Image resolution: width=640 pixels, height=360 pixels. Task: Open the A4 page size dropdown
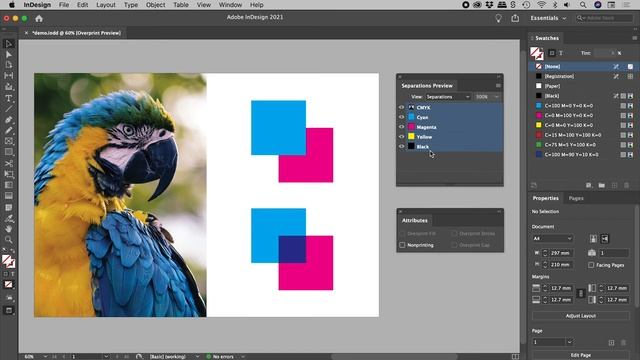tap(552, 238)
